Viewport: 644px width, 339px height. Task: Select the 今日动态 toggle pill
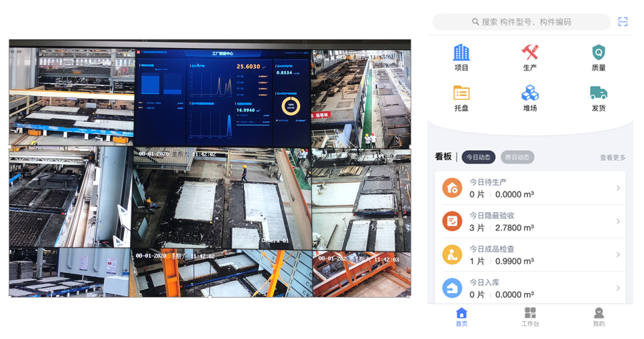click(478, 157)
